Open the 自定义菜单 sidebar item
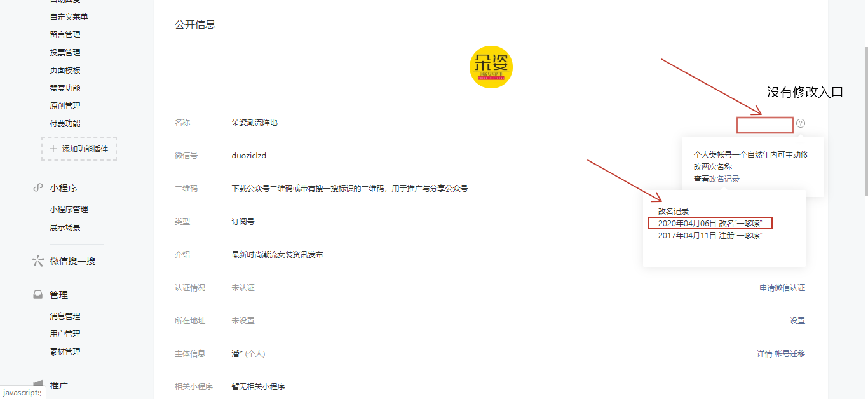The width and height of the screenshot is (868, 399). pos(69,17)
